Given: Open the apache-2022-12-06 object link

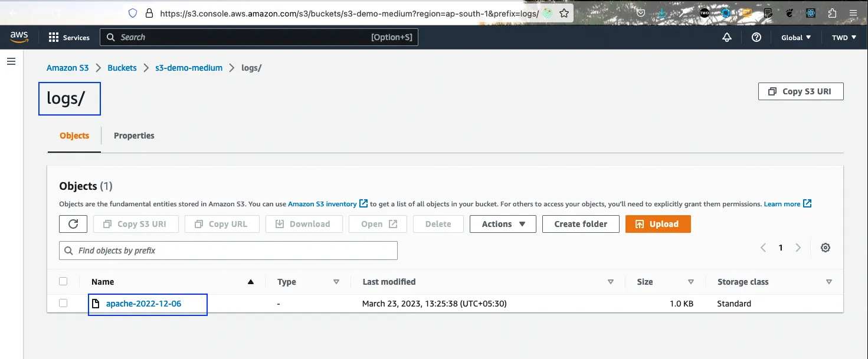Looking at the screenshot, I should pos(143,304).
